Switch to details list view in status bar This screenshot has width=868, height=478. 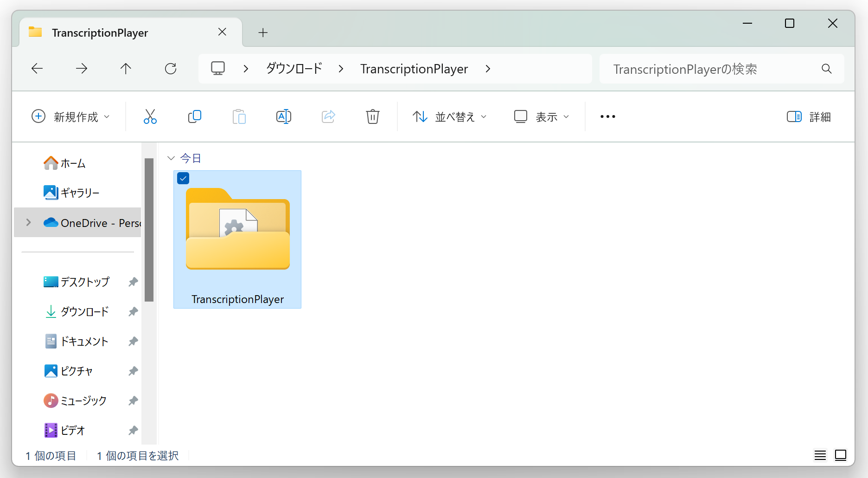820,455
